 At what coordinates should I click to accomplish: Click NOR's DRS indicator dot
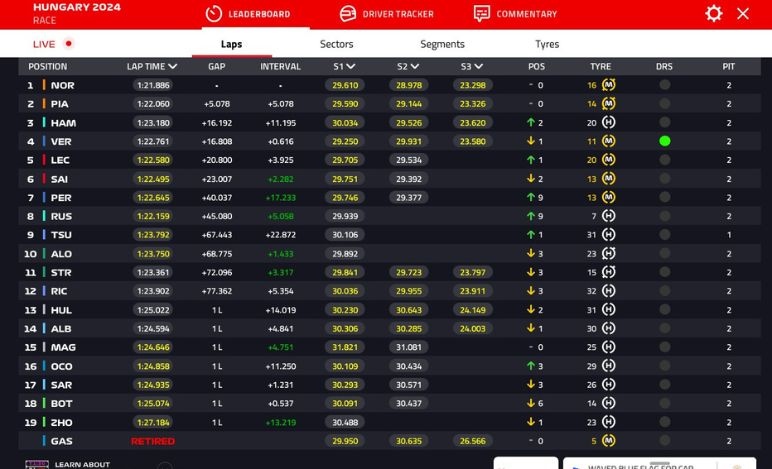pyautogui.click(x=664, y=85)
